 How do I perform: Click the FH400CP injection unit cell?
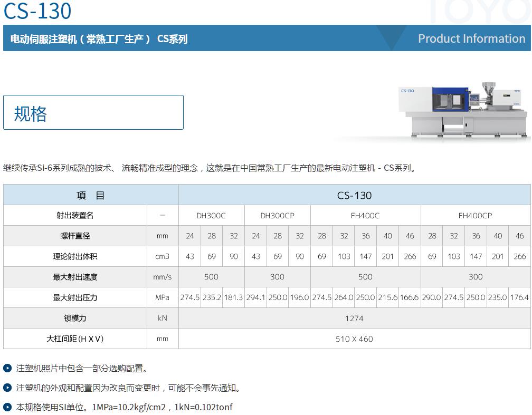476,215
